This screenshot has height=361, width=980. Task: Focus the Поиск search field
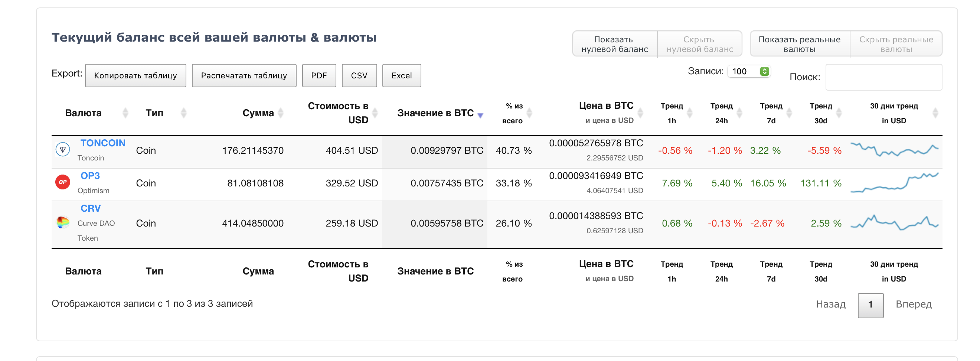point(884,77)
